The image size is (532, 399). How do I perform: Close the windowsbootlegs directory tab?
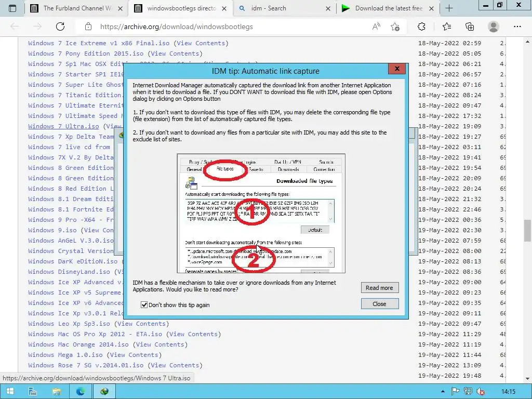[224, 8]
